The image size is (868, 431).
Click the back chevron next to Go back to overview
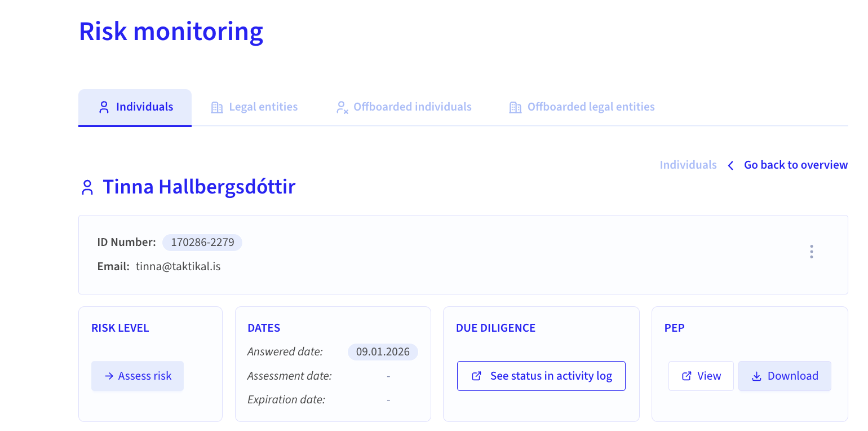point(730,165)
